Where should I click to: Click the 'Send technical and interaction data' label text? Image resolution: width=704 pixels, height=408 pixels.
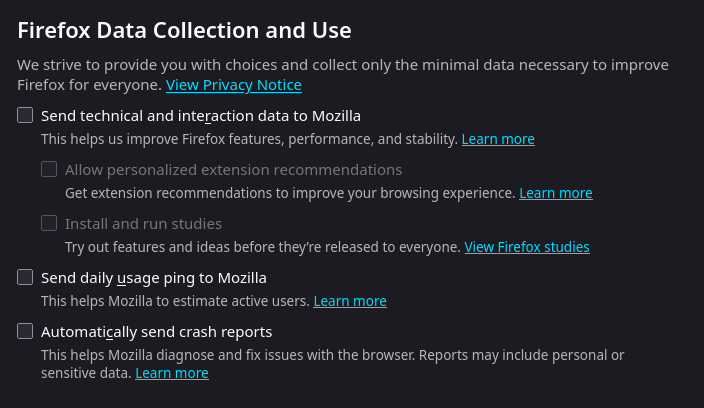coord(200,115)
